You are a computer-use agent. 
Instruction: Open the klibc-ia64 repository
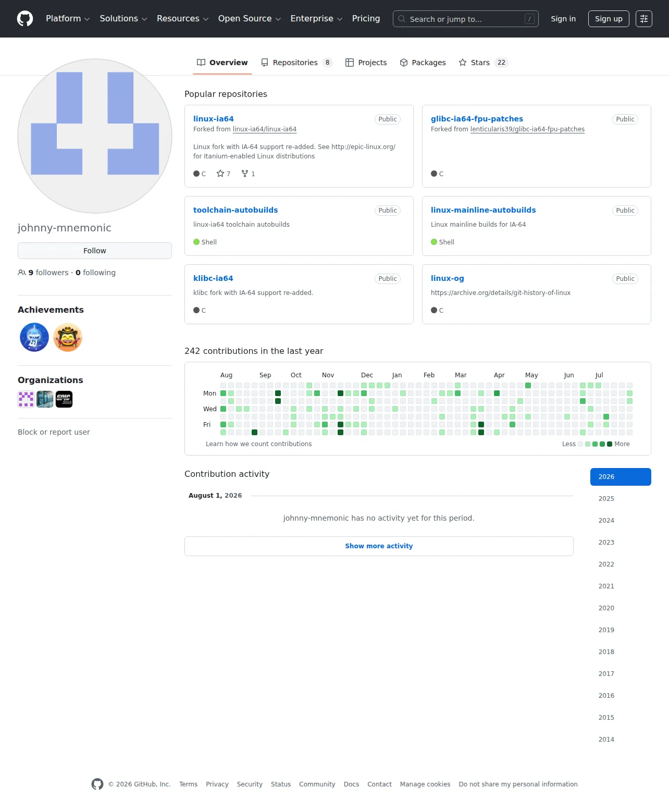(213, 278)
